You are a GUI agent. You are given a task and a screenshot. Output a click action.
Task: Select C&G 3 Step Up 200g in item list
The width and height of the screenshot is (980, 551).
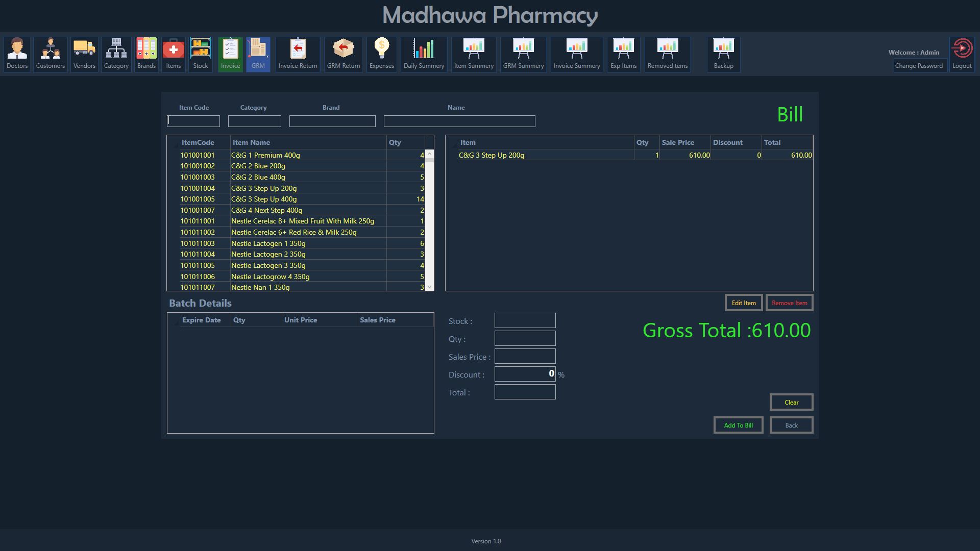click(302, 188)
